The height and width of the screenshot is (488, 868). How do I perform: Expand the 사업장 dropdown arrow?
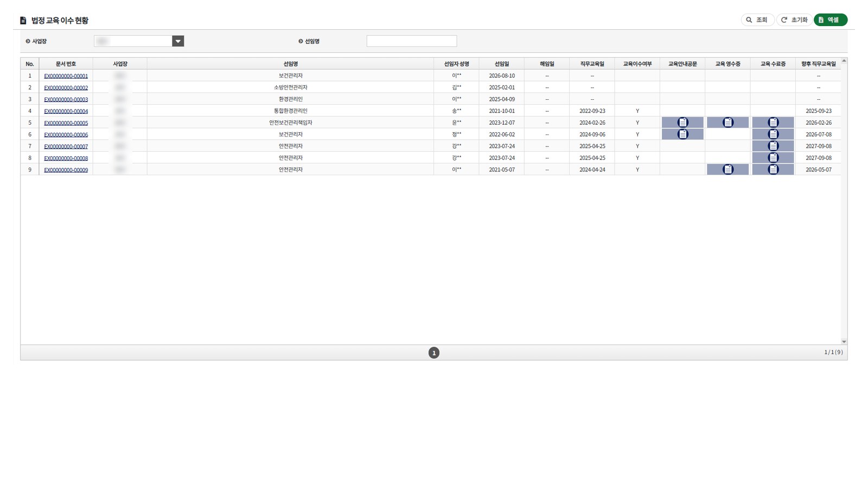point(178,41)
